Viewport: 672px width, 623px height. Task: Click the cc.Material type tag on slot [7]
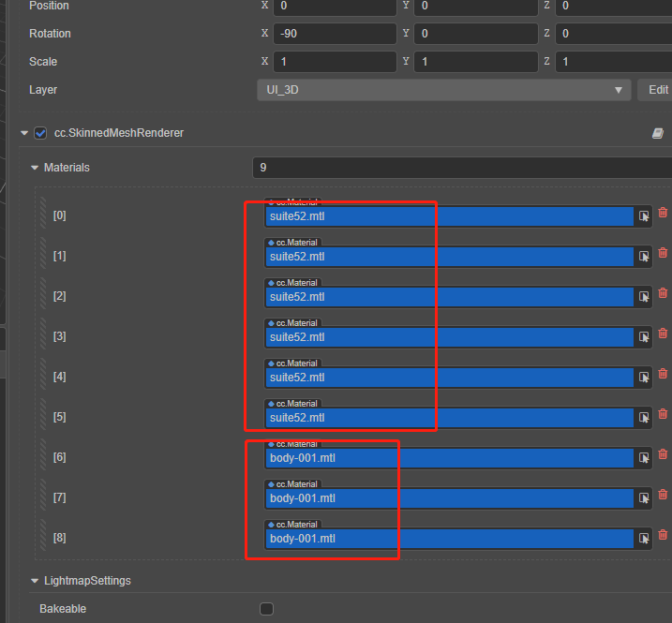(x=292, y=484)
